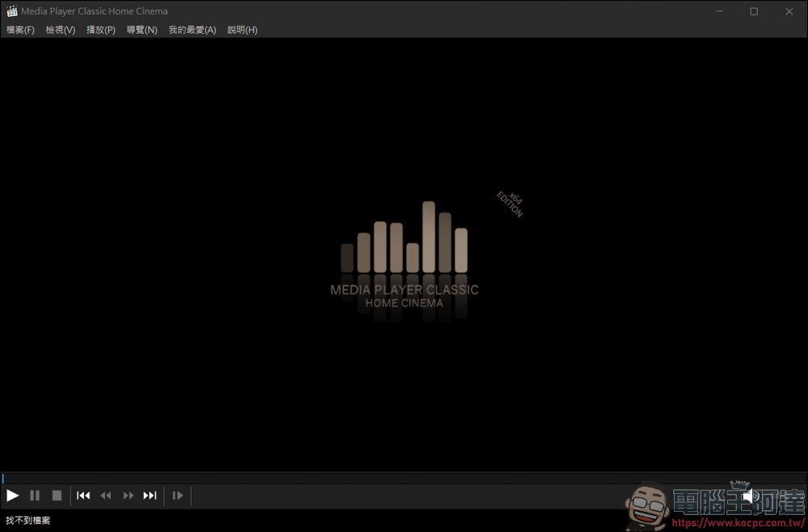Expand the 播放(P) menu
This screenshot has width=808, height=532.
101,30
